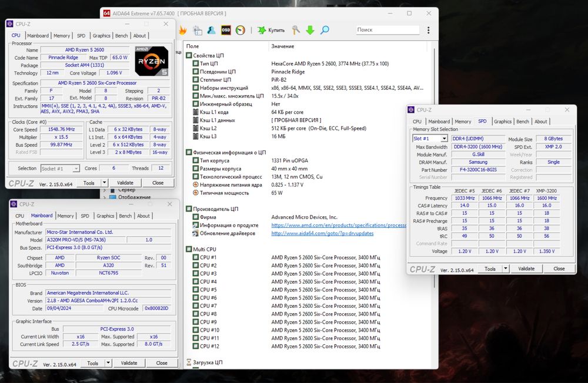Click Close button in Mainboard CPU-Z window
This screenshot has height=383, width=588.
click(x=162, y=363)
